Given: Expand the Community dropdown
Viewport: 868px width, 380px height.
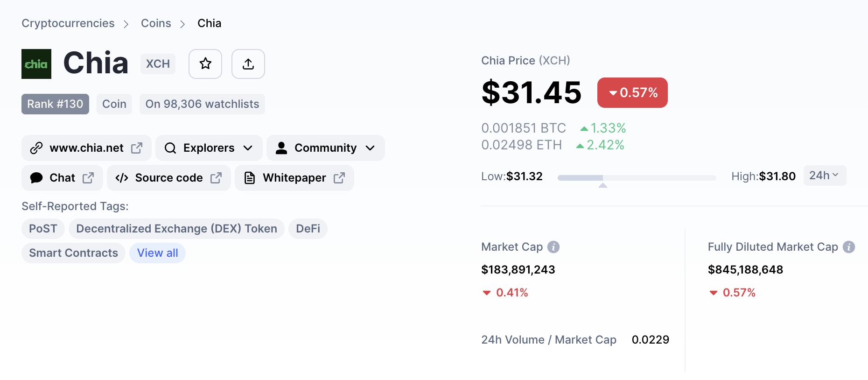Looking at the screenshot, I should [325, 148].
